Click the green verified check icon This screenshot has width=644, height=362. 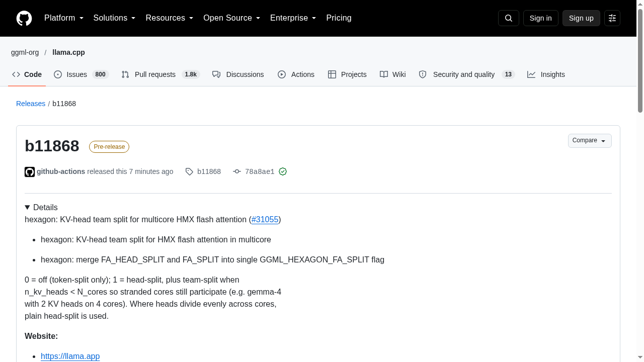coord(283,171)
